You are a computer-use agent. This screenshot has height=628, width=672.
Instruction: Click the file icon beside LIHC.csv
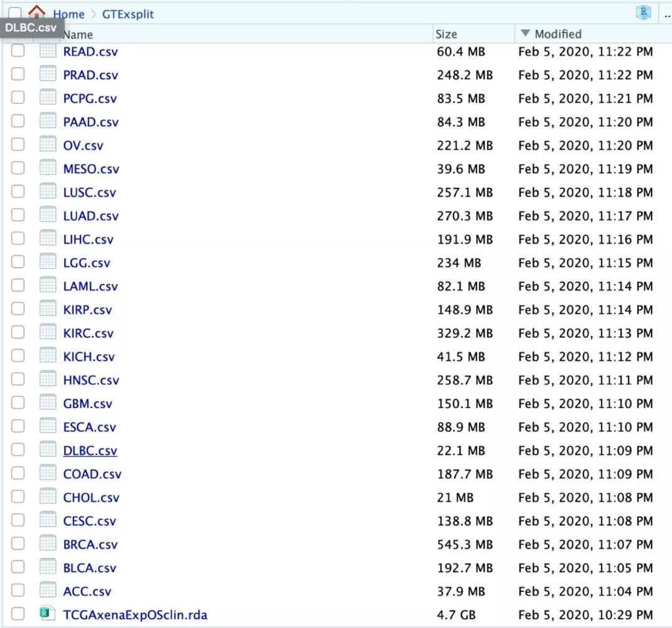pyautogui.click(x=47, y=238)
